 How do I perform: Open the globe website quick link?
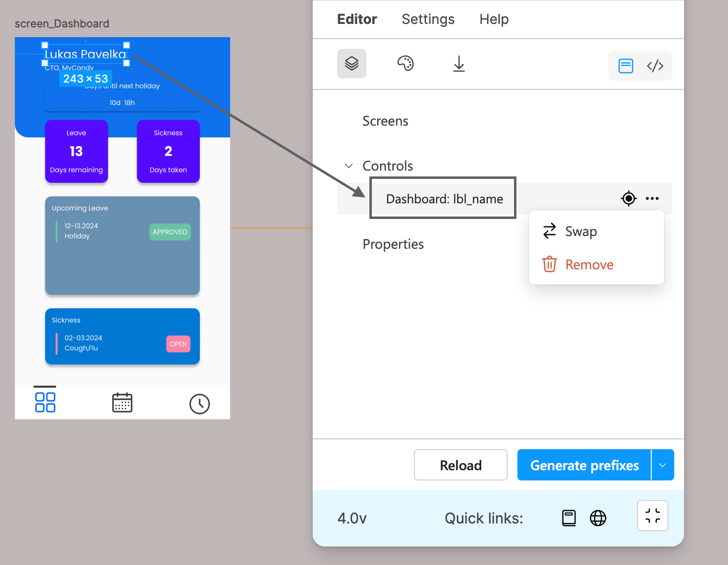(598, 518)
